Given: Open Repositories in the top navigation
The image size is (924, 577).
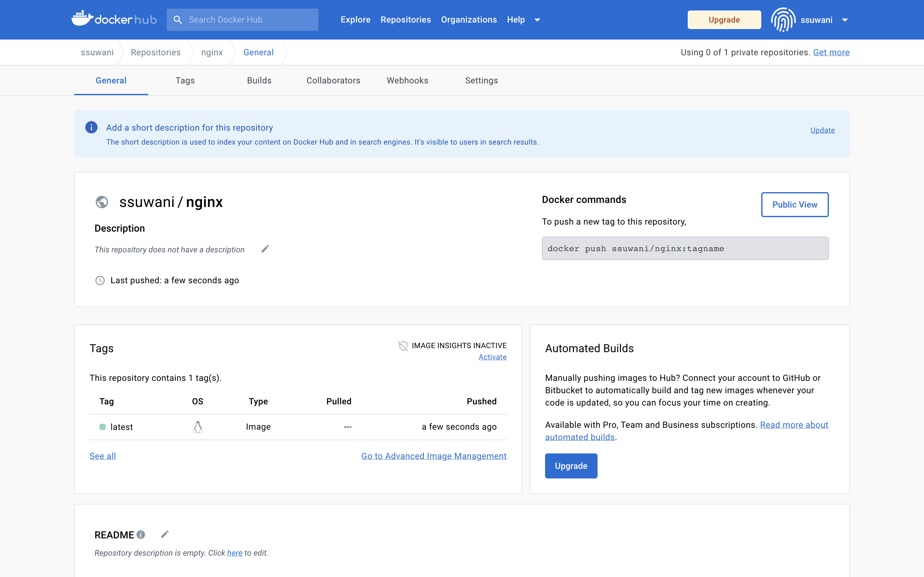Looking at the screenshot, I should tap(405, 20).
